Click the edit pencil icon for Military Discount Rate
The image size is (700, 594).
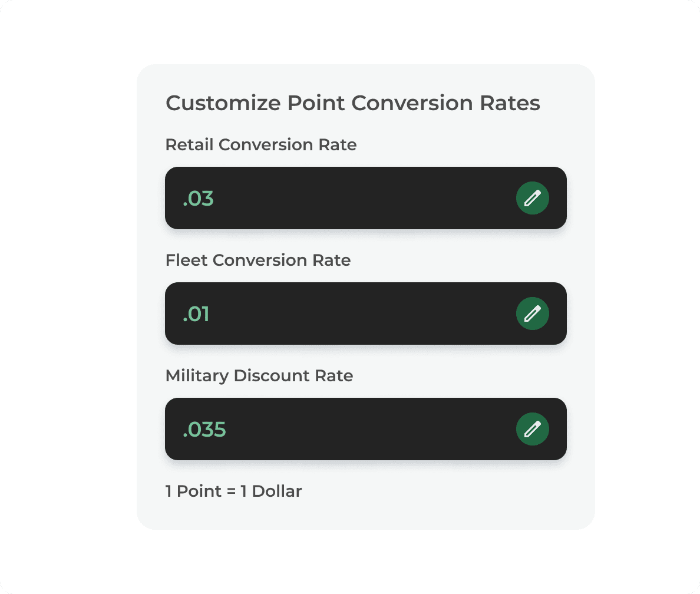[x=532, y=429]
